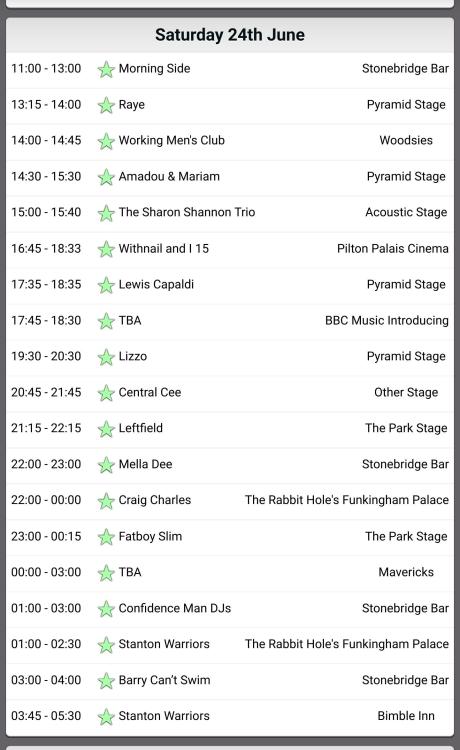The width and height of the screenshot is (460, 750).
Task: Click the star next to Central Cee
Action: point(106,393)
